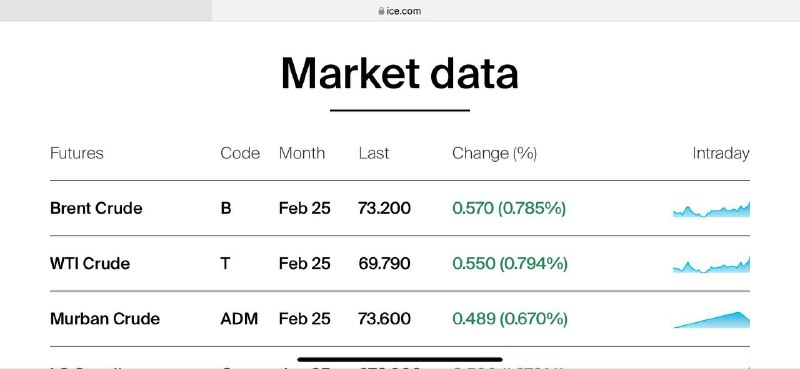Select the Murban Crude futures link
800x369 pixels.
click(x=105, y=318)
